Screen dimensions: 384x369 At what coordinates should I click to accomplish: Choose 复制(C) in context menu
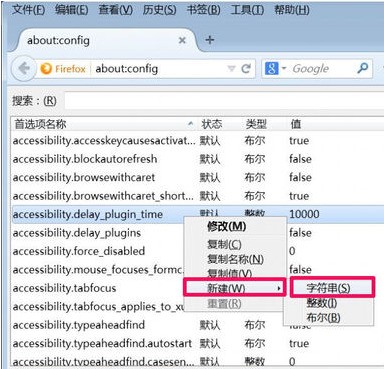pos(235,244)
